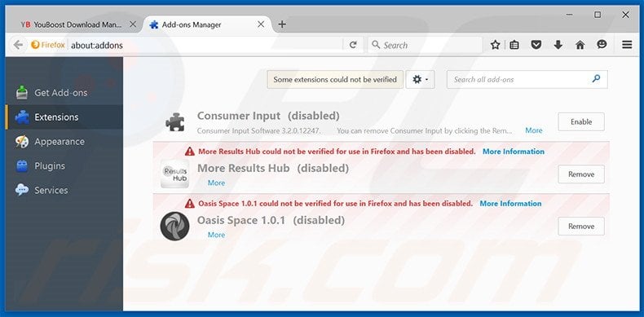Enable the Consumer Input extension
This screenshot has width=644, height=317.
coord(581,121)
